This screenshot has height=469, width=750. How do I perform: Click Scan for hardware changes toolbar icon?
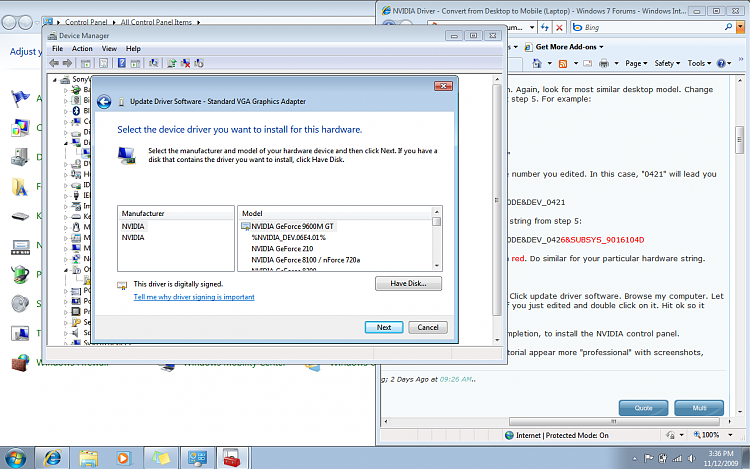click(x=154, y=63)
